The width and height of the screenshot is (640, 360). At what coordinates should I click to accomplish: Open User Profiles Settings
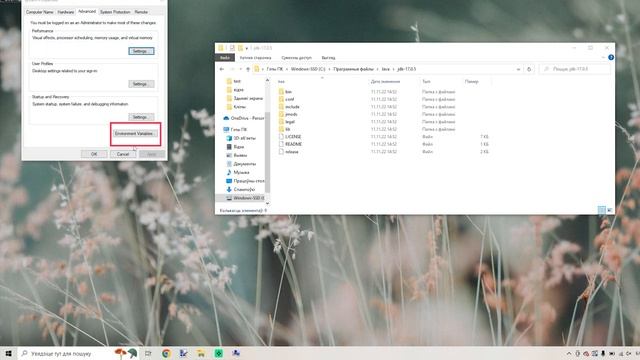click(x=141, y=84)
